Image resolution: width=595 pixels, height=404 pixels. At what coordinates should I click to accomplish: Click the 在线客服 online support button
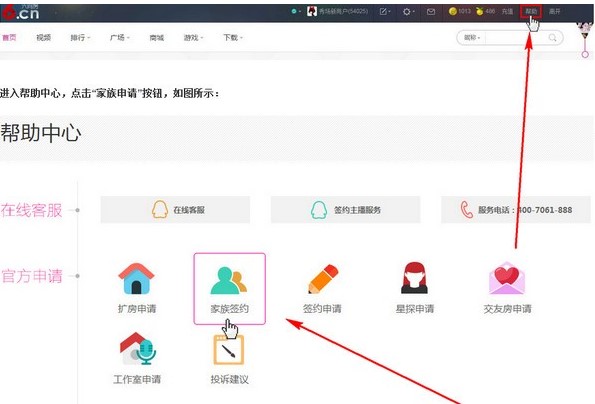[175, 210]
